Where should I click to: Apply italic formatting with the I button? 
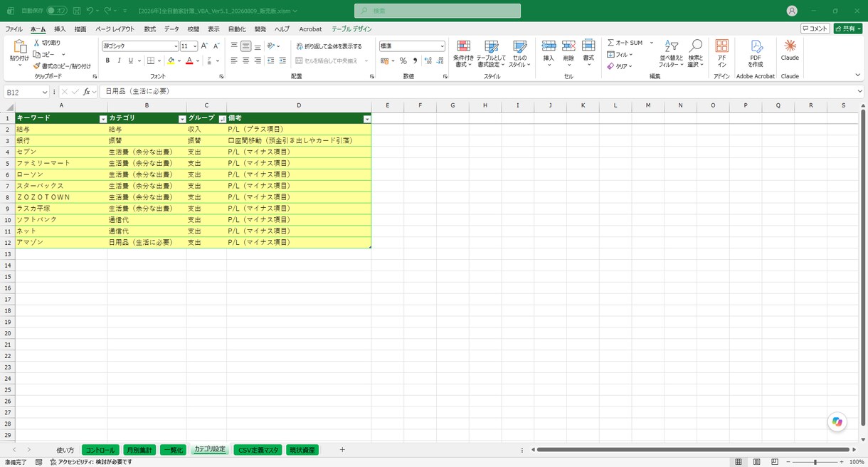pyautogui.click(x=119, y=61)
